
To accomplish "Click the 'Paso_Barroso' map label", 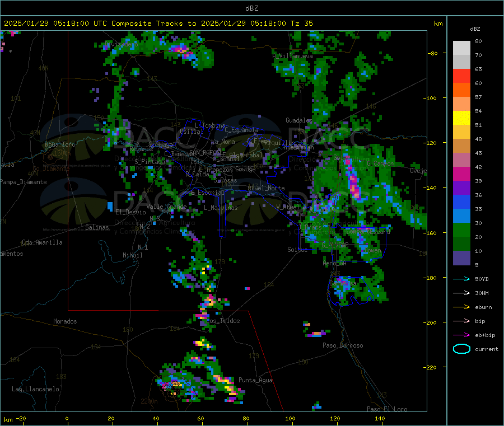I will (343, 345).
